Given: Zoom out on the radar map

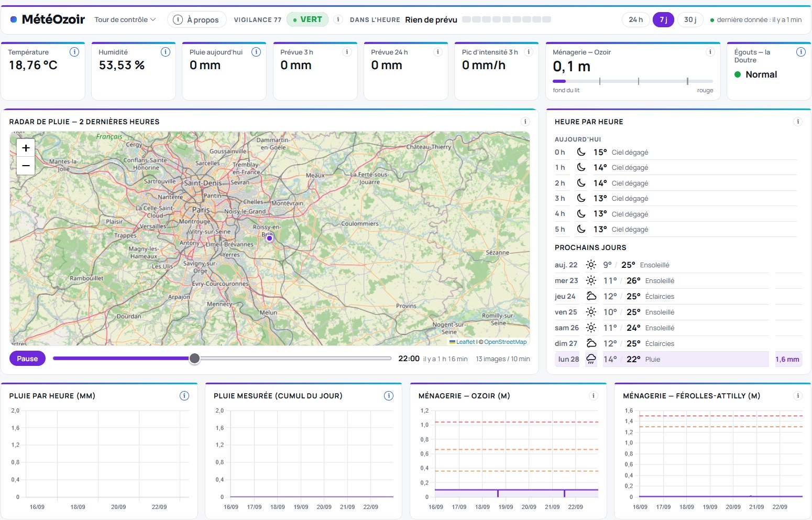Looking at the screenshot, I should [26, 166].
